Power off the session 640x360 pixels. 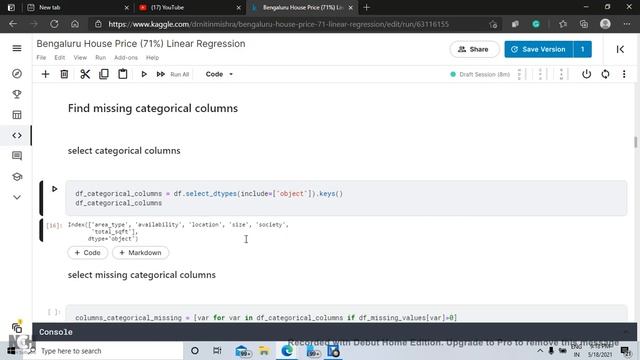[x=587, y=74]
